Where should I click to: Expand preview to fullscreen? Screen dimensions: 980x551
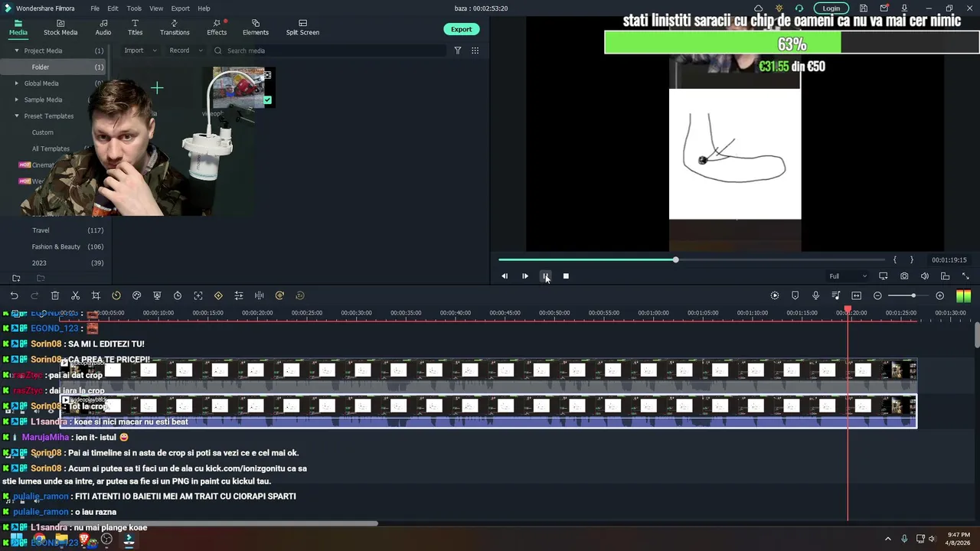point(965,276)
